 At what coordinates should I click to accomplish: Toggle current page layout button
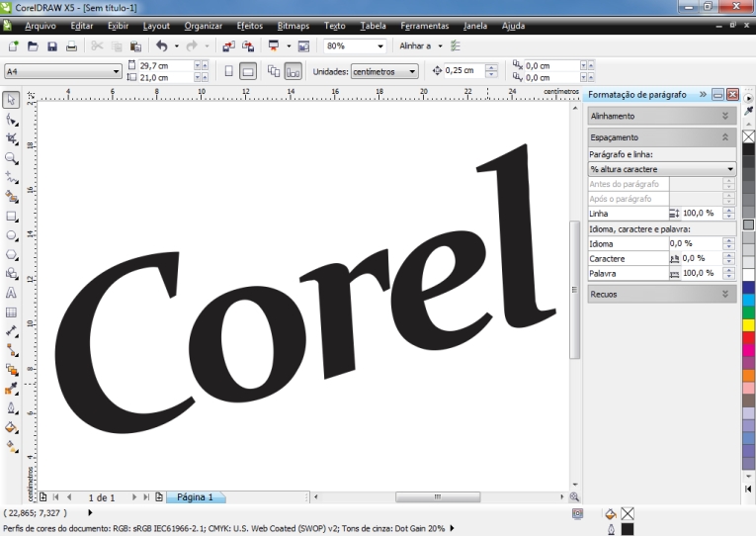click(294, 71)
